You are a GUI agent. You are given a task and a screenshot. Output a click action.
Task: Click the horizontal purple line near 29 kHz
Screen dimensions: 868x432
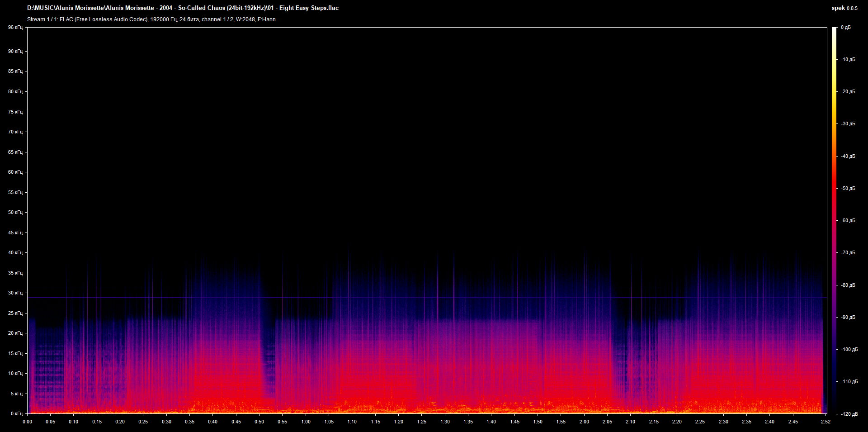pyautogui.click(x=407, y=298)
